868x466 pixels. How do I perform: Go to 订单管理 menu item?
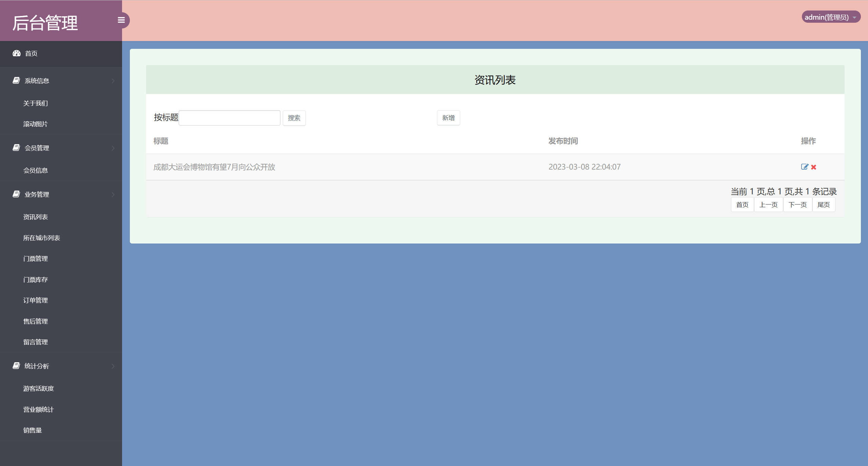(x=36, y=300)
